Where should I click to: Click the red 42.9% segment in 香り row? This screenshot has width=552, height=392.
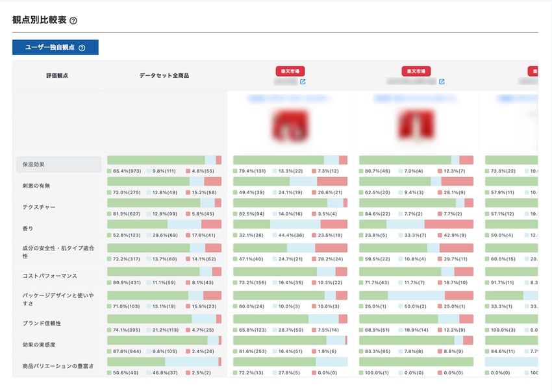coord(449,224)
